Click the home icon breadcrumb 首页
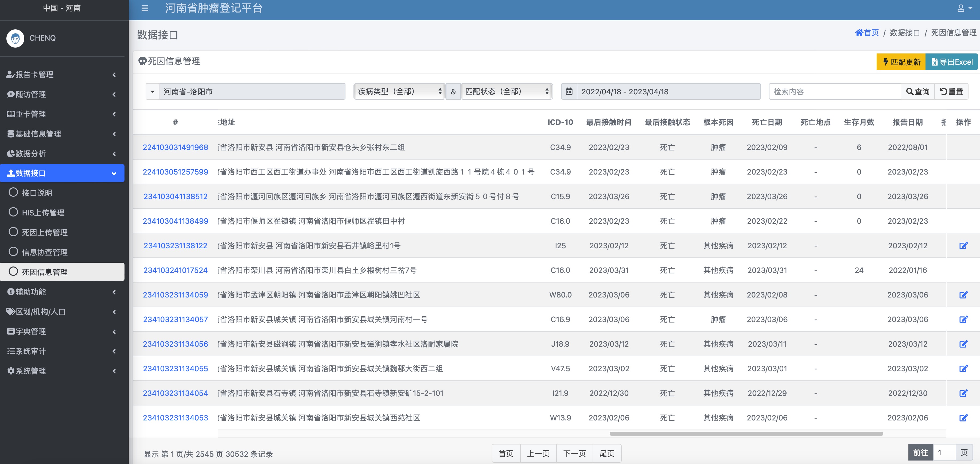The height and width of the screenshot is (464, 980). click(x=867, y=33)
